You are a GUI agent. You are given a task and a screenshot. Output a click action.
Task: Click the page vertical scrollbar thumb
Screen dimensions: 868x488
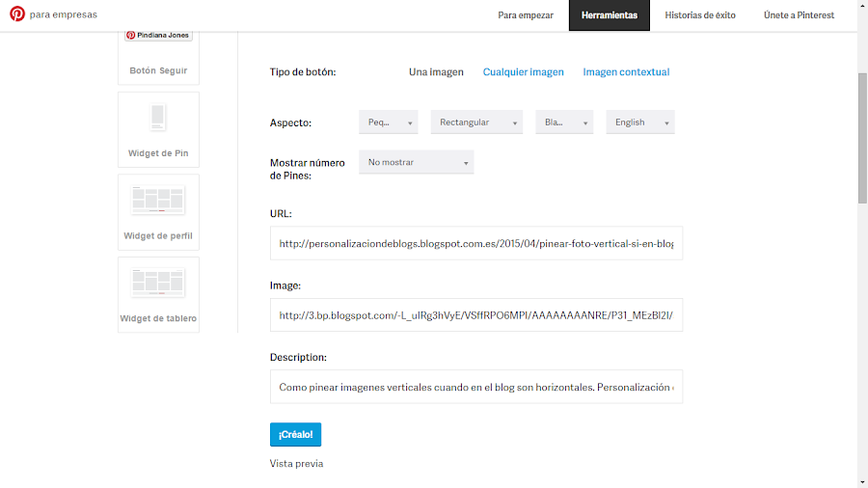pos(862,138)
